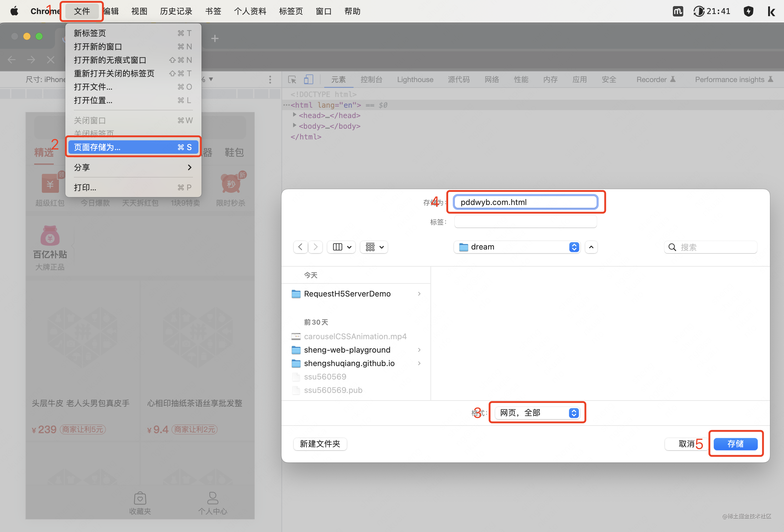Open the 窗口 menu

pyautogui.click(x=324, y=11)
